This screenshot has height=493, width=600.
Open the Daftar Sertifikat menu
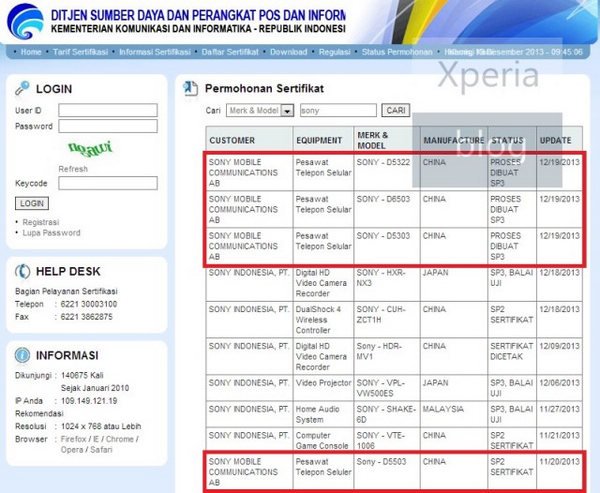point(230,52)
